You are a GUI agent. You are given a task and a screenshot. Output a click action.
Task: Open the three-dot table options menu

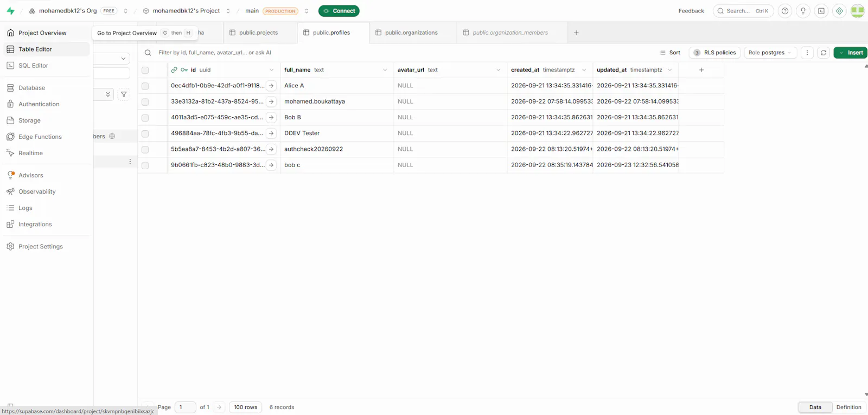[807, 53]
